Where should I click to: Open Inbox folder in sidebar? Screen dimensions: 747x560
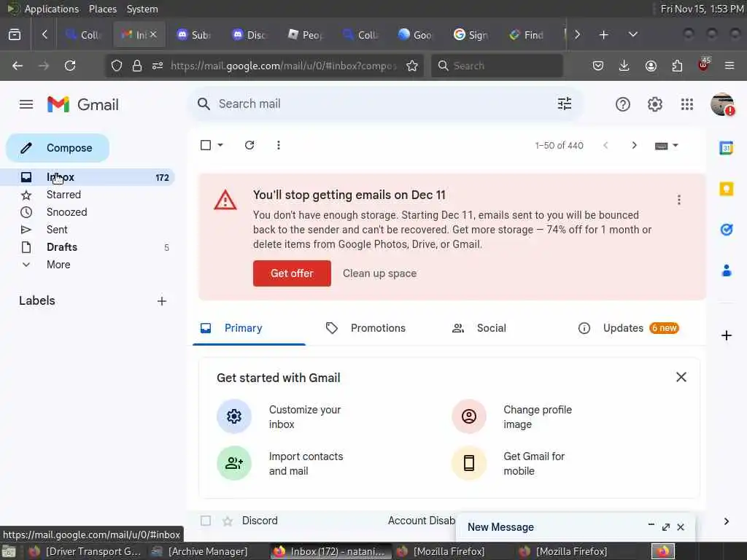click(x=88, y=177)
